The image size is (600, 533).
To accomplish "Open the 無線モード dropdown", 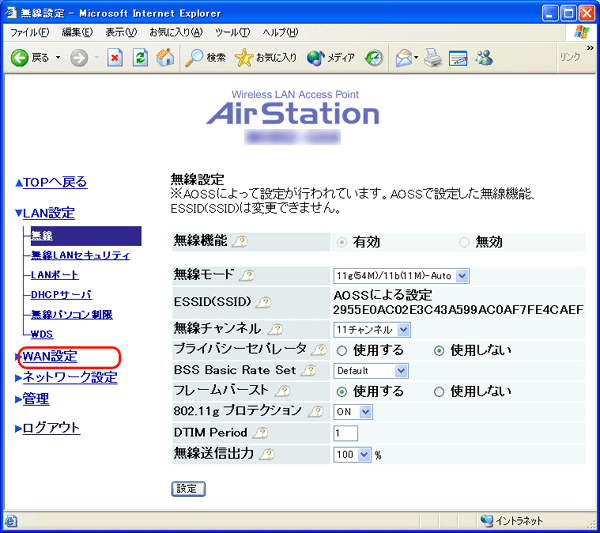I will click(400, 275).
